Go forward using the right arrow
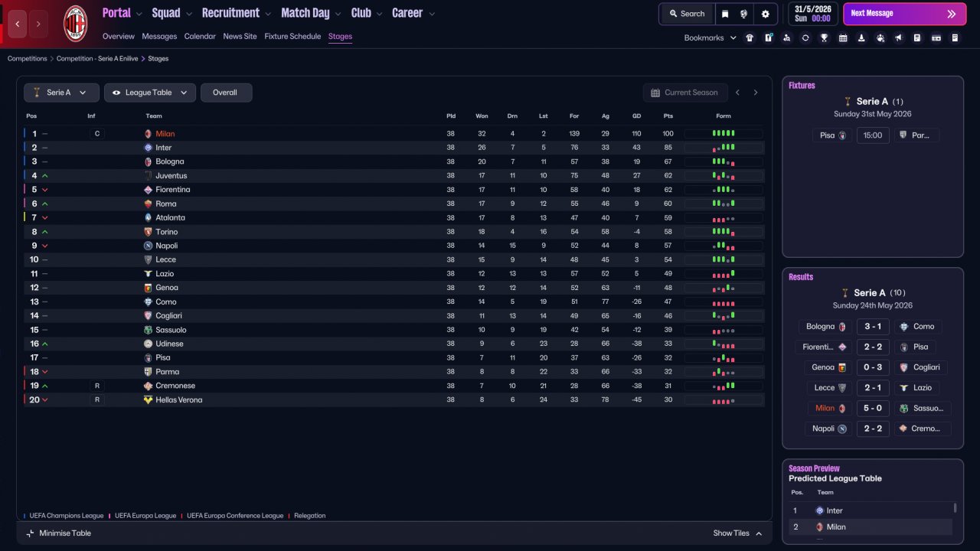 [38, 24]
